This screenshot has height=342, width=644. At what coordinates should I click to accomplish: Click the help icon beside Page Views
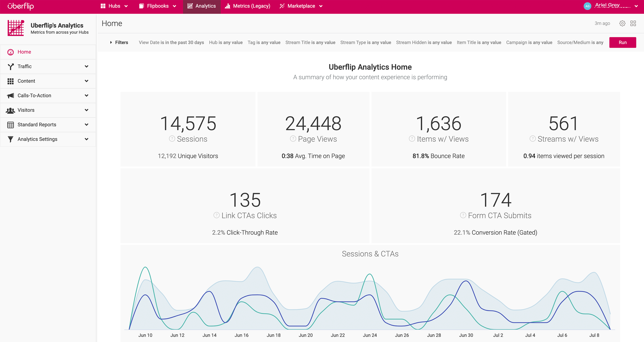pyautogui.click(x=293, y=139)
